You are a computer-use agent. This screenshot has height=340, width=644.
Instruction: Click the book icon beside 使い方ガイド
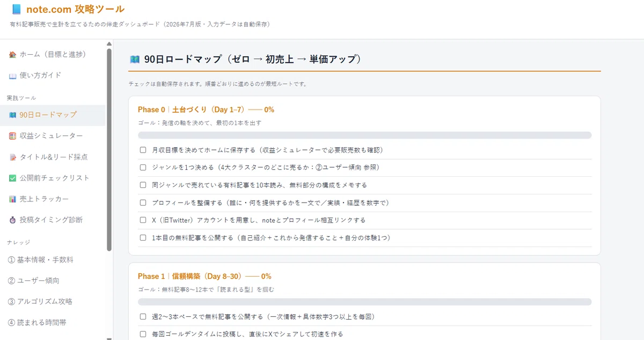point(12,76)
